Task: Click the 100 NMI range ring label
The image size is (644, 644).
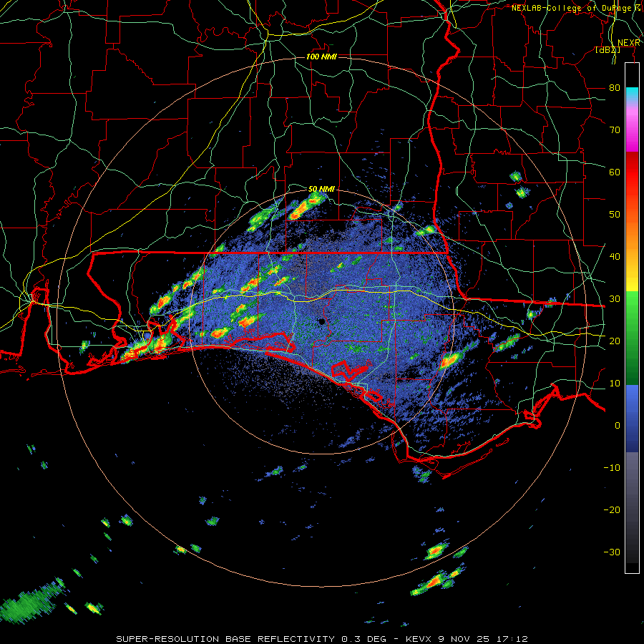Action: [x=321, y=57]
